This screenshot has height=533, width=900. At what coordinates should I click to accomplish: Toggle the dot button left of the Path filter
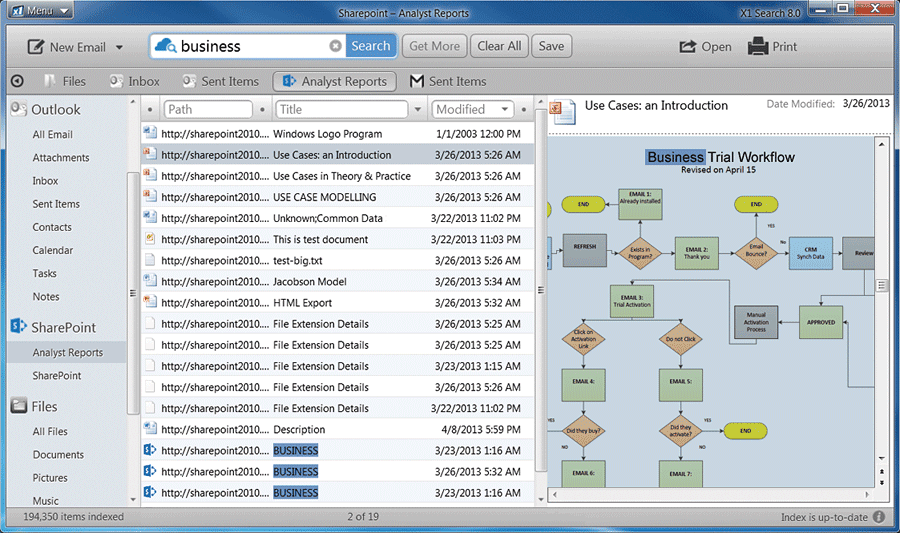coord(150,110)
